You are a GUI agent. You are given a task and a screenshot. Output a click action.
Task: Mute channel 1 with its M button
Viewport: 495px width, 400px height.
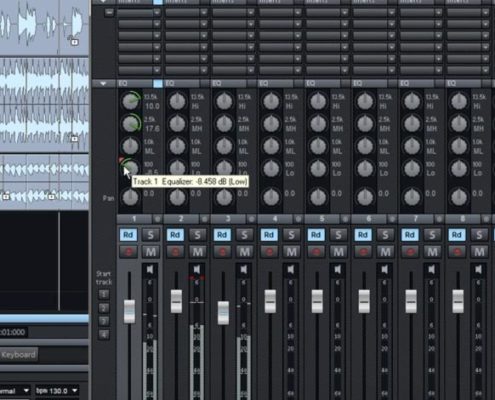151,251
